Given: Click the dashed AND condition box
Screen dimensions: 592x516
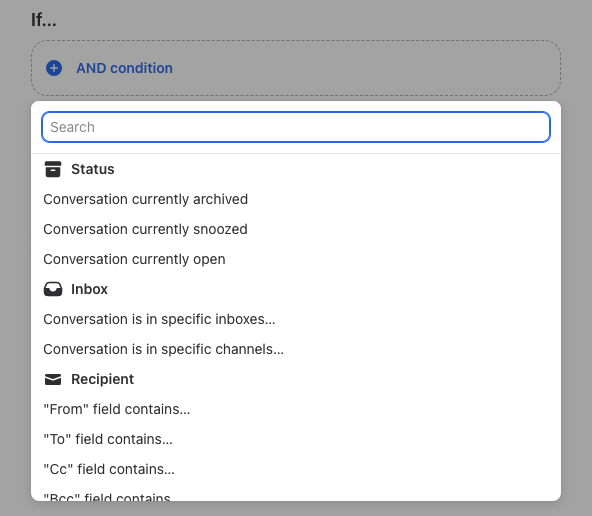Looking at the screenshot, I should [296, 68].
